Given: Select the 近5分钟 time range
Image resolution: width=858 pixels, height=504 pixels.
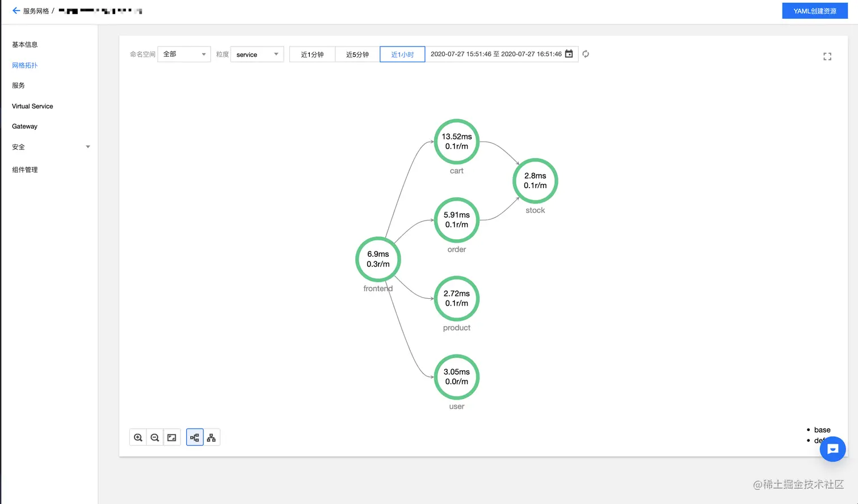Looking at the screenshot, I should point(357,54).
